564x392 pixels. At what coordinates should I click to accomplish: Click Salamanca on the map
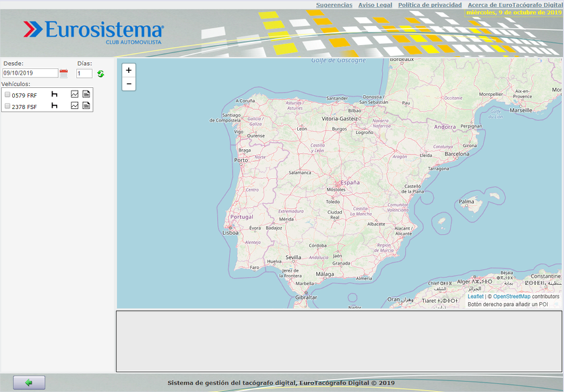click(x=300, y=173)
